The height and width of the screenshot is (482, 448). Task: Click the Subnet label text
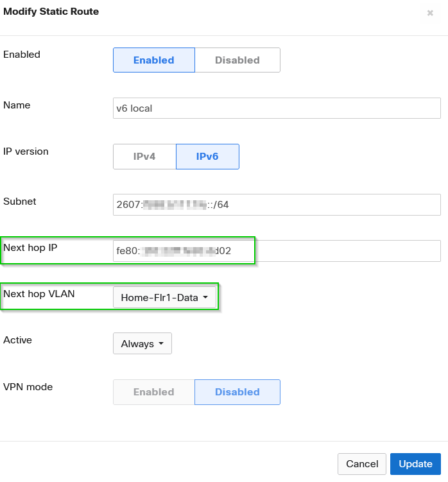[20, 201]
